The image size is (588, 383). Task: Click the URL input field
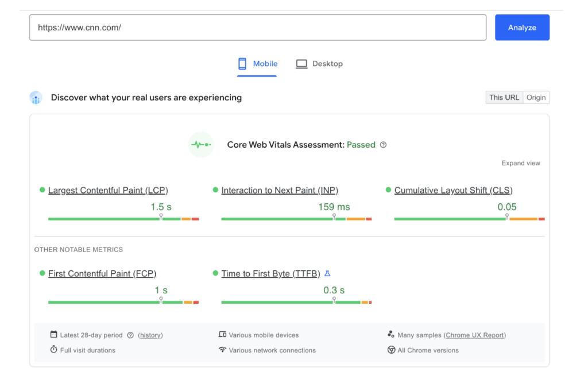(258, 28)
